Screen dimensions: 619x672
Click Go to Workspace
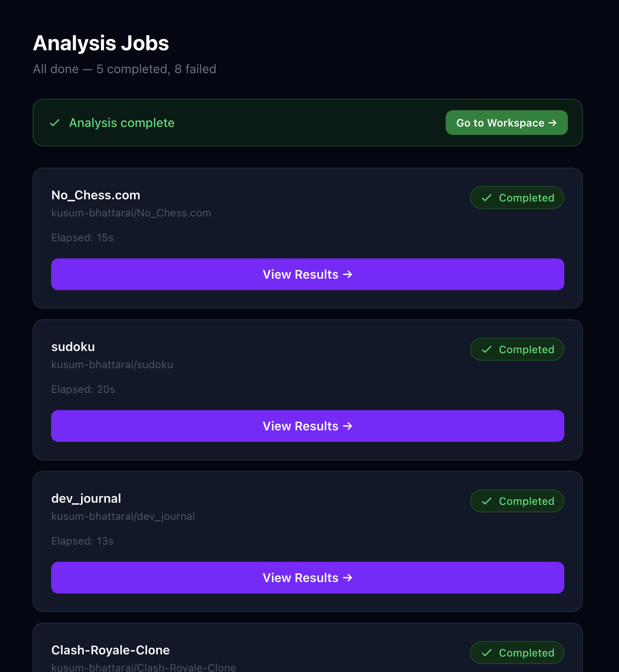click(x=506, y=123)
